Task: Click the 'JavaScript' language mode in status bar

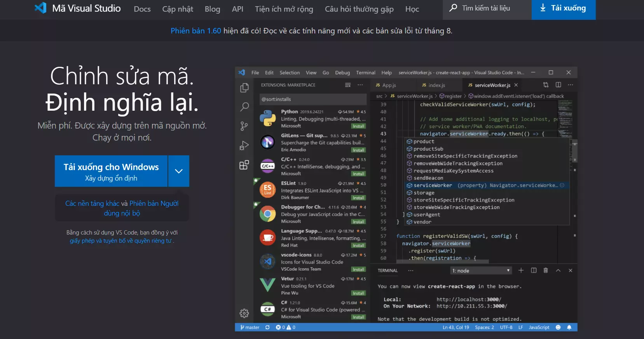Action: point(539,327)
